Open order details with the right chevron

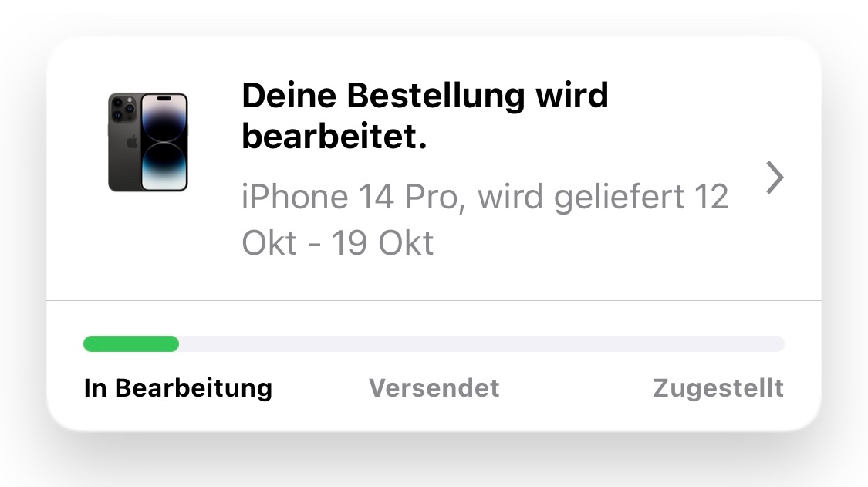coord(775,178)
